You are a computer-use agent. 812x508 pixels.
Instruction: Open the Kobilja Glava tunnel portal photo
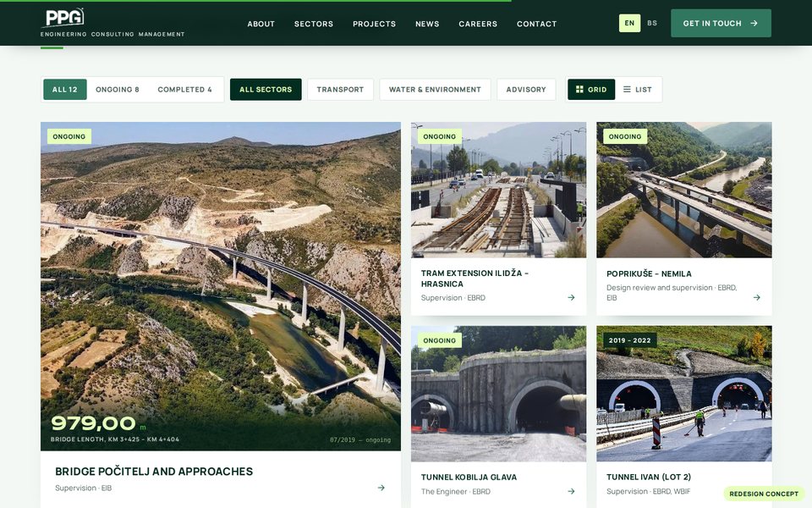point(499,394)
